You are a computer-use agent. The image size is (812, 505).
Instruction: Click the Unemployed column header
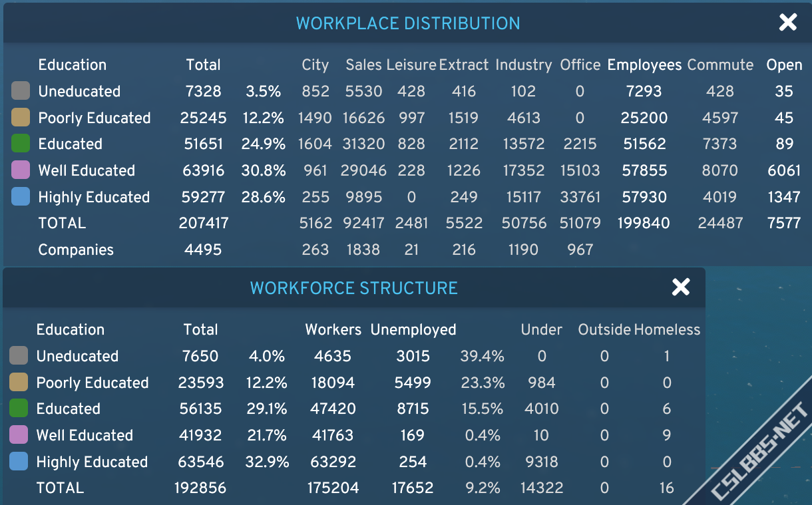point(413,330)
